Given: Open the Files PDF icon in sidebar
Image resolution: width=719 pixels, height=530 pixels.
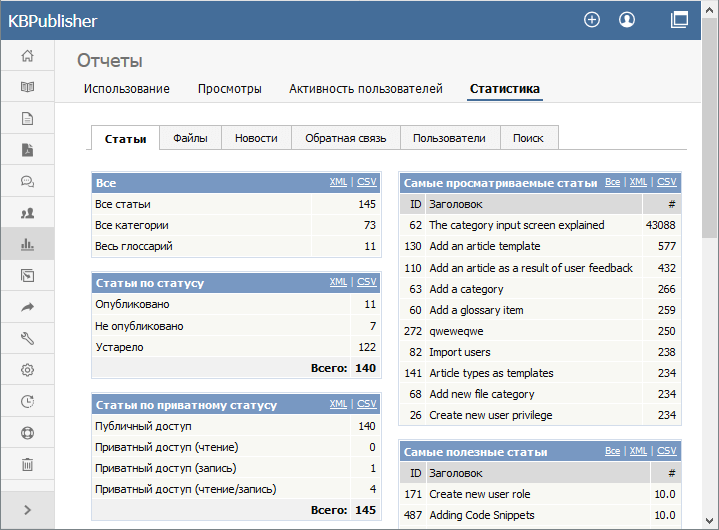Looking at the screenshot, I should 28,150.
